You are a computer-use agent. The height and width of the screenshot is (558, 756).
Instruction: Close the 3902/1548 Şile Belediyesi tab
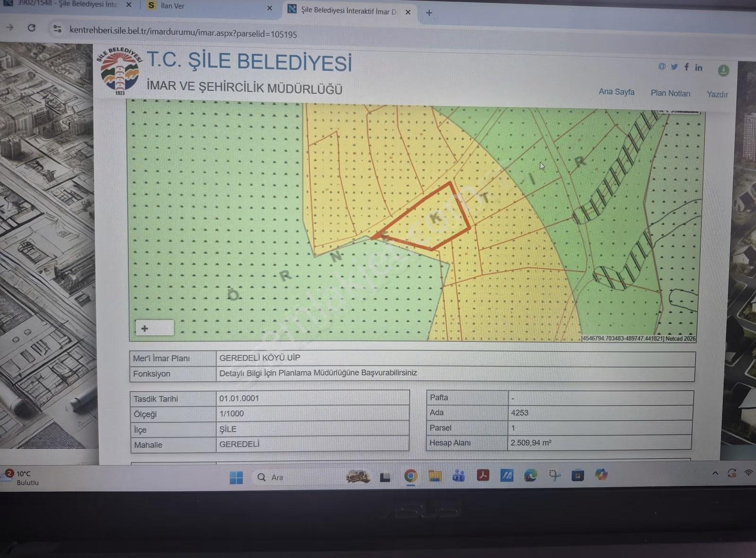[129, 5]
